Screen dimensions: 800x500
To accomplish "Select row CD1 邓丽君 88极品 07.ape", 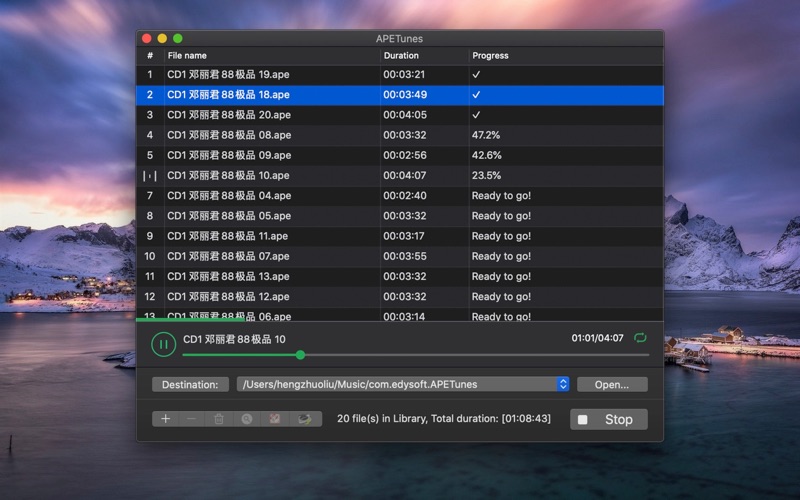I will 399,256.
